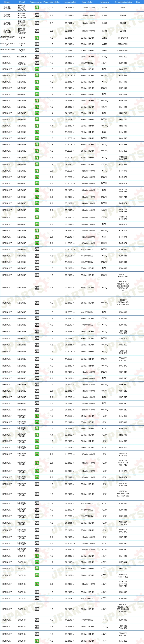Click the OM 651.901 engine code
This screenshot has height=644, width=144.
coord(123,51)
